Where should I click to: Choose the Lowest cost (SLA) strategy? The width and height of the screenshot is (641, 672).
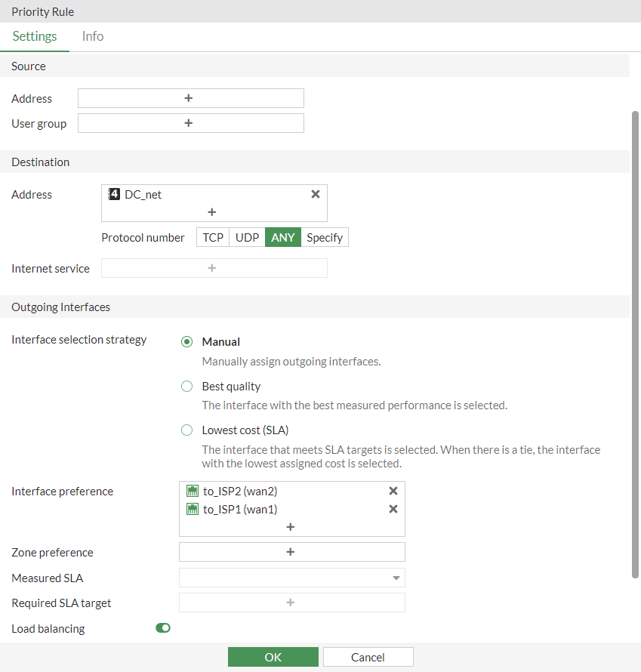click(x=187, y=430)
